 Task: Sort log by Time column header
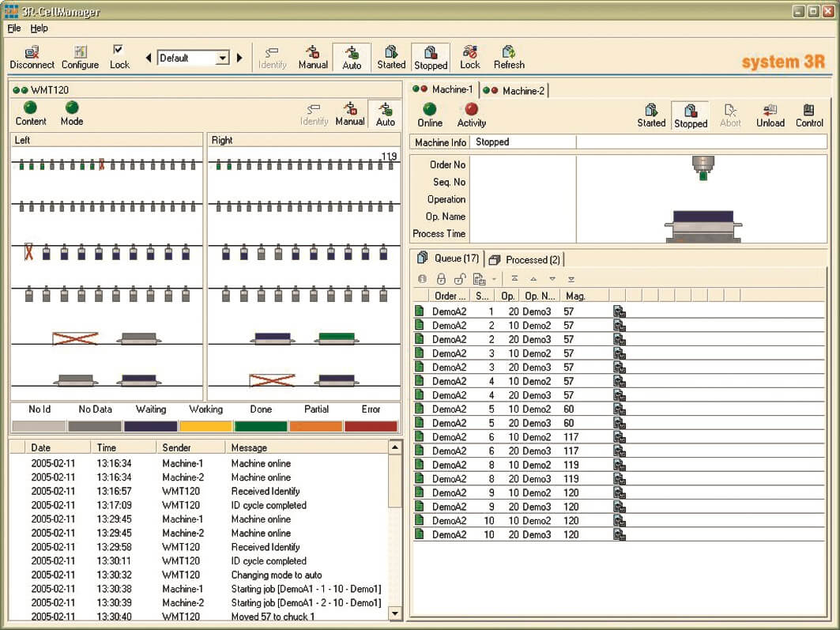(123, 447)
